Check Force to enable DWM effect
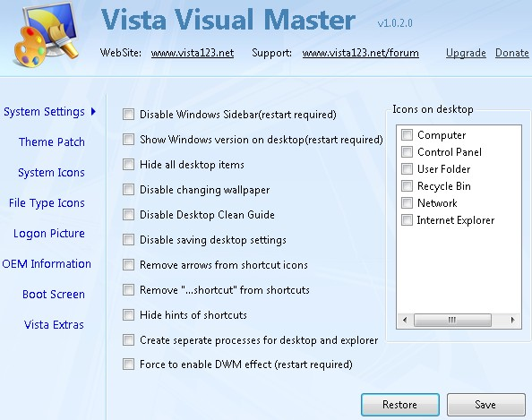The width and height of the screenshot is (532, 420). coord(128,364)
